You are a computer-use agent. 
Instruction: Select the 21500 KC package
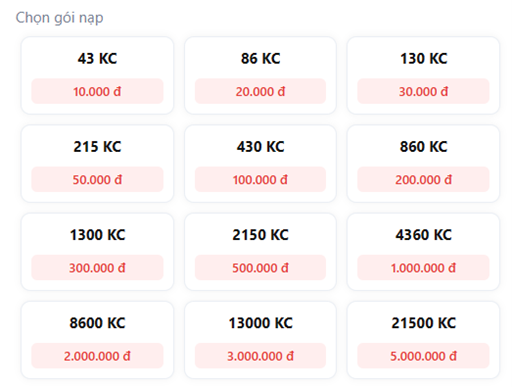[423, 340]
